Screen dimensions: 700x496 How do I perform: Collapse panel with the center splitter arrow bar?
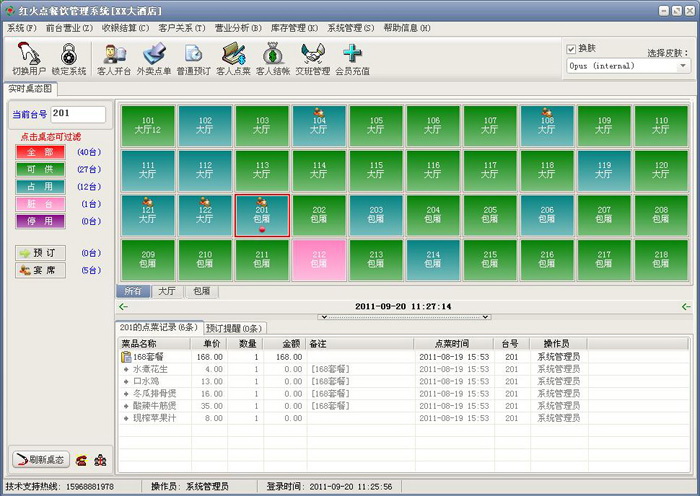(x=403, y=316)
